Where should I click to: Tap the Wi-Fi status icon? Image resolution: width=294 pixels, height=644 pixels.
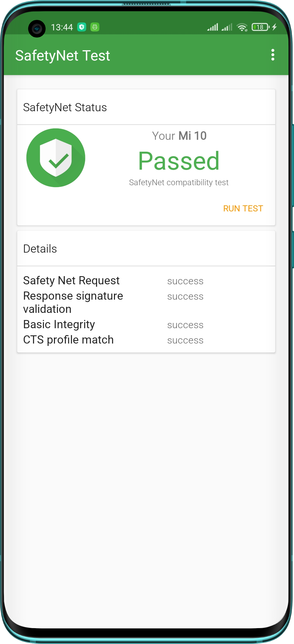coord(242,27)
